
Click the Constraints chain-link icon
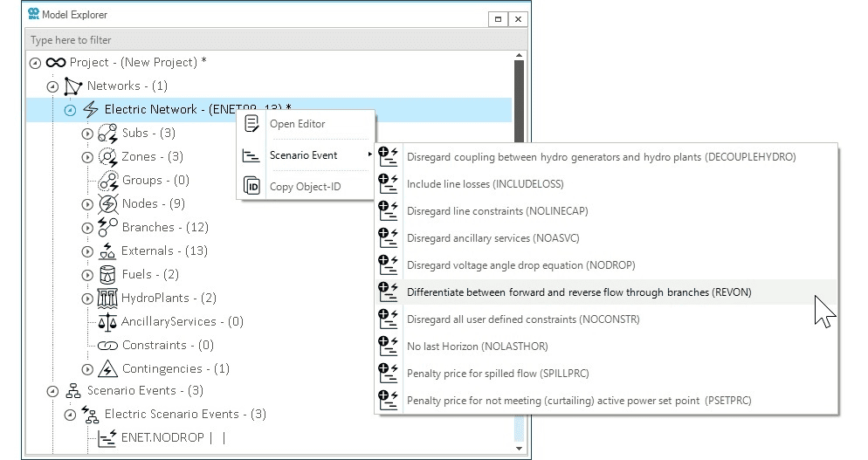(x=107, y=346)
